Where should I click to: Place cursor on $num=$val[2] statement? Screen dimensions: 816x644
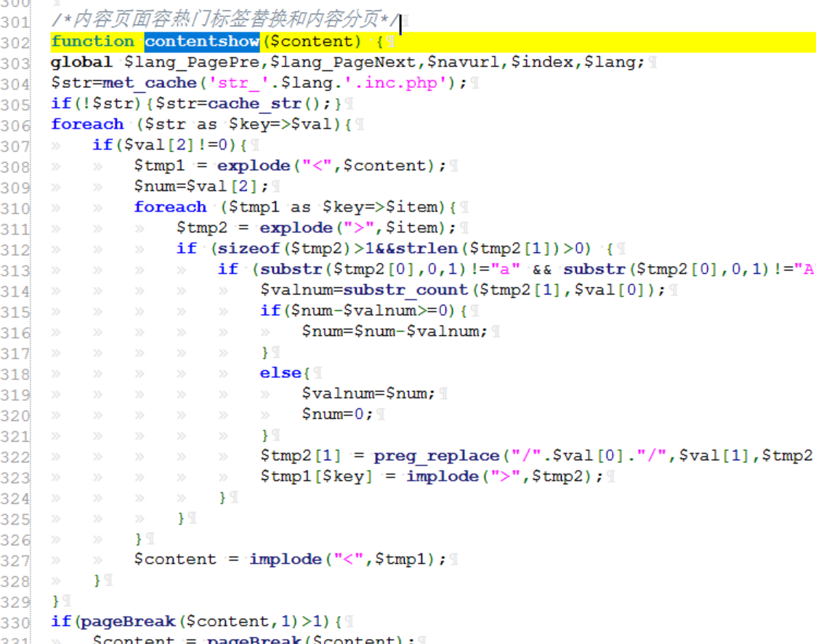201,186
